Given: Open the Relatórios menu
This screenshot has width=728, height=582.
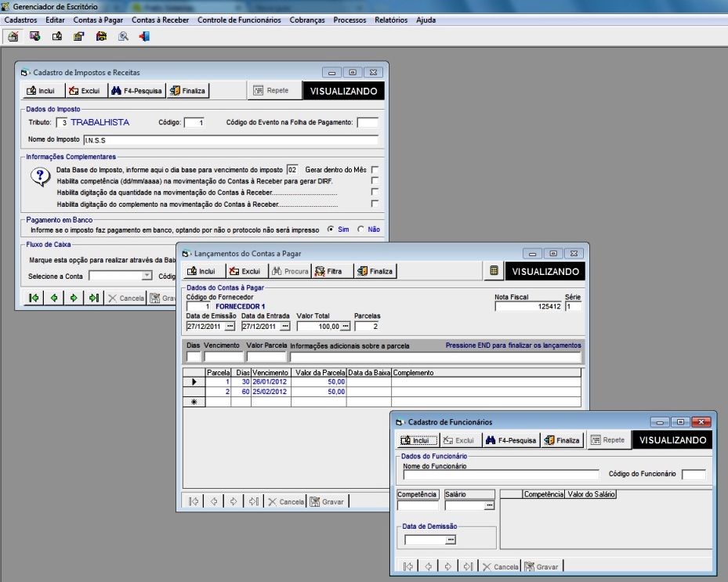Looking at the screenshot, I should [391, 20].
